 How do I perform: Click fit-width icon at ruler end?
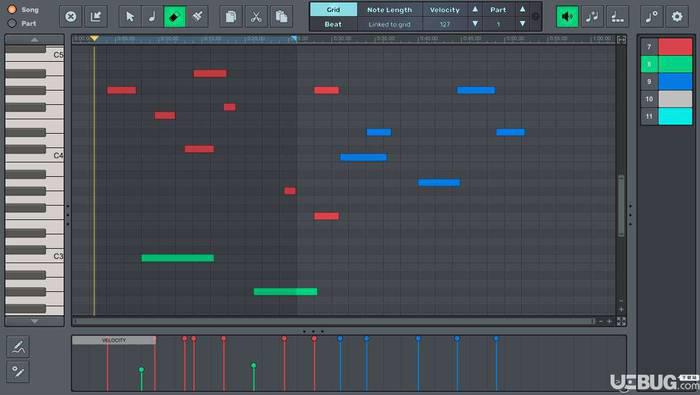pyautogui.click(x=621, y=39)
